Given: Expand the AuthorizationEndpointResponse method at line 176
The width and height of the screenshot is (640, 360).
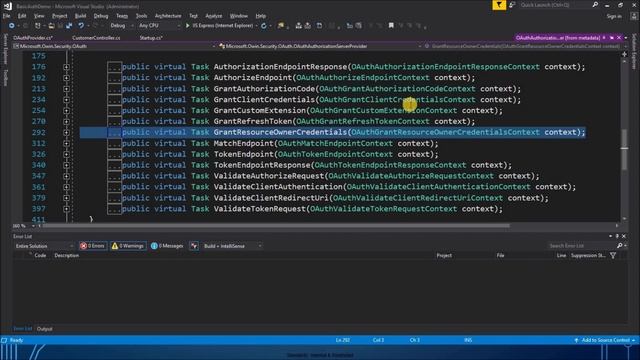Looking at the screenshot, I should pyautogui.click(x=66, y=67).
